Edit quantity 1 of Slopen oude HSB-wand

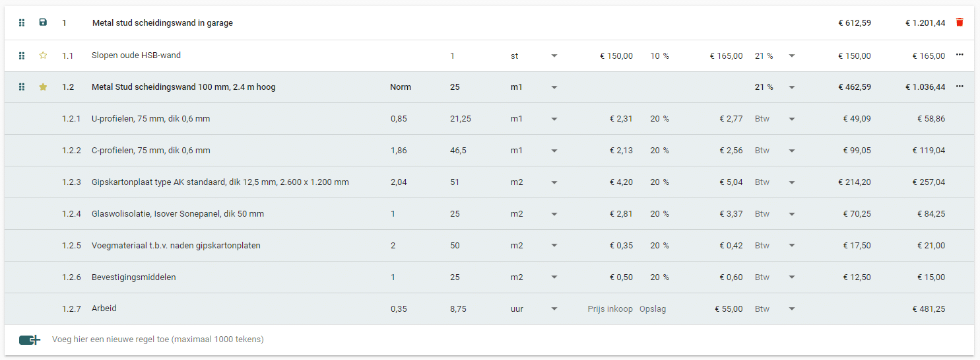click(453, 56)
